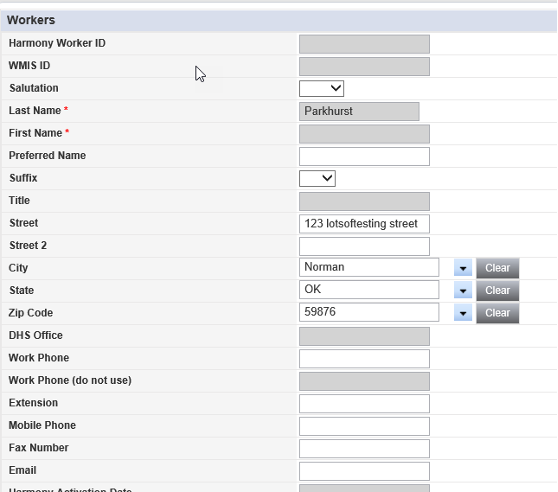Clear the Zip Code field

click(x=498, y=313)
